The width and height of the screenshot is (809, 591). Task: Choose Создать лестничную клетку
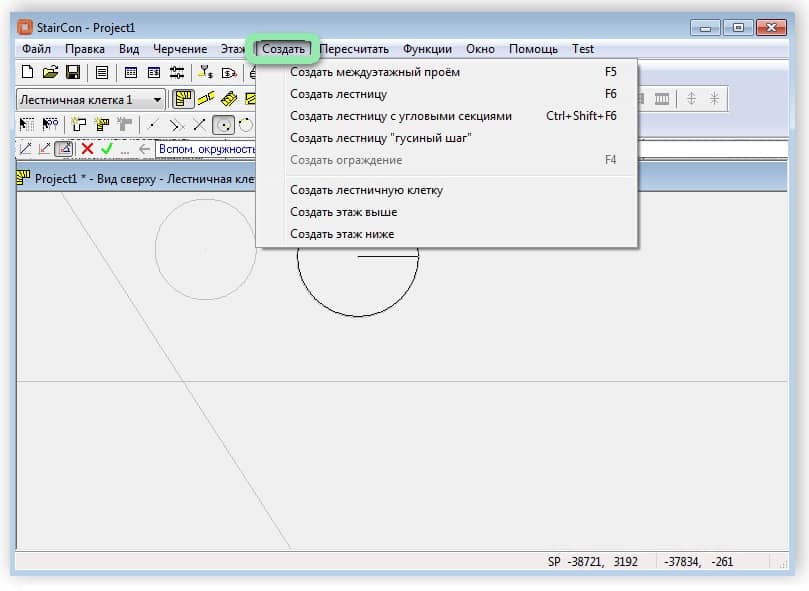(366, 190)
